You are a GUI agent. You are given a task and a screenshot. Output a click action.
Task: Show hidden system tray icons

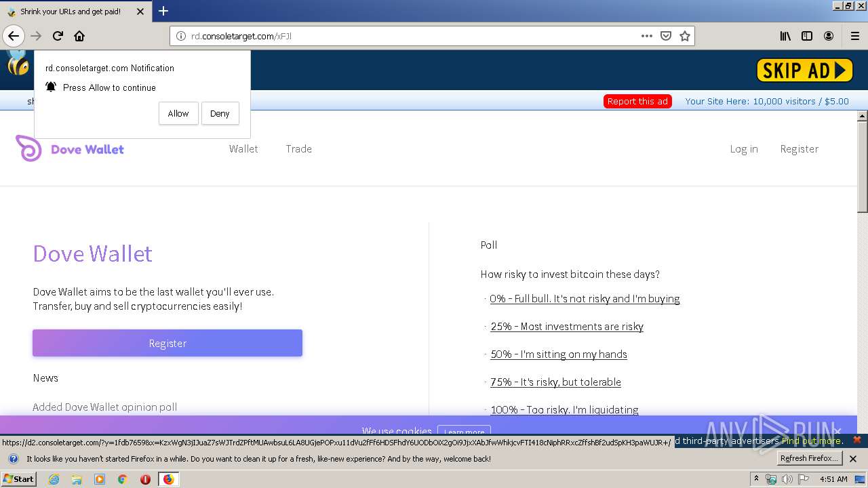coord(756,479)
